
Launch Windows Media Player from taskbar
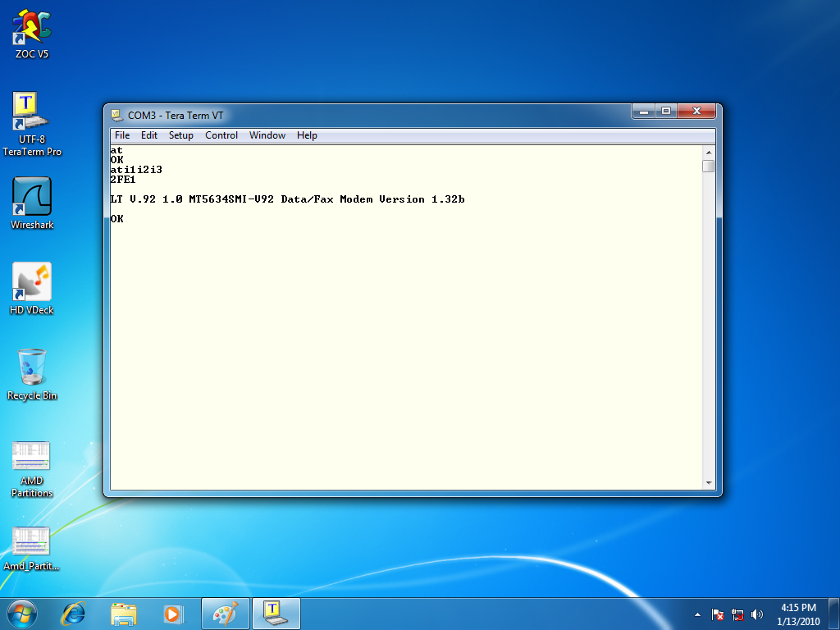click(x=172, y=613)
